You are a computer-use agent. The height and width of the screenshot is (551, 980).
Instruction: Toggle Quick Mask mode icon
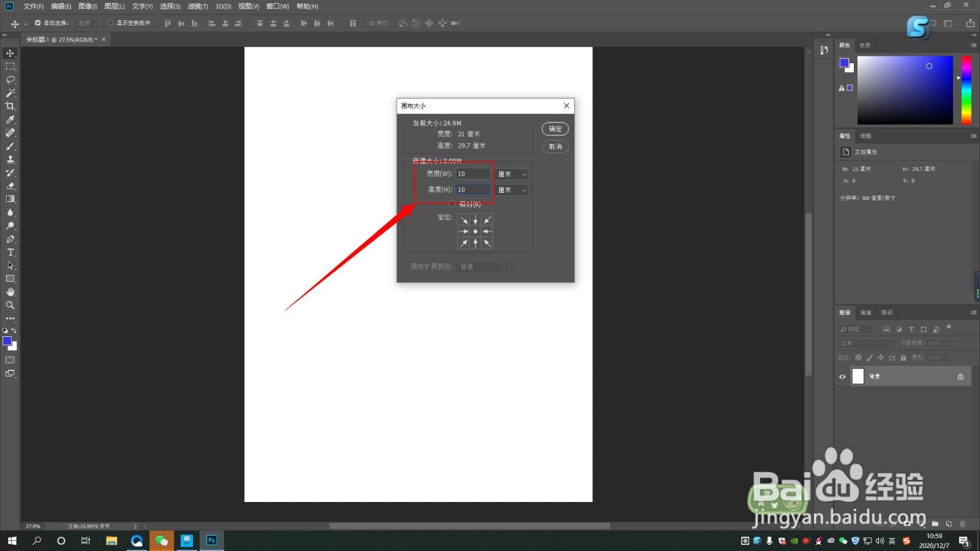point(10,360)
